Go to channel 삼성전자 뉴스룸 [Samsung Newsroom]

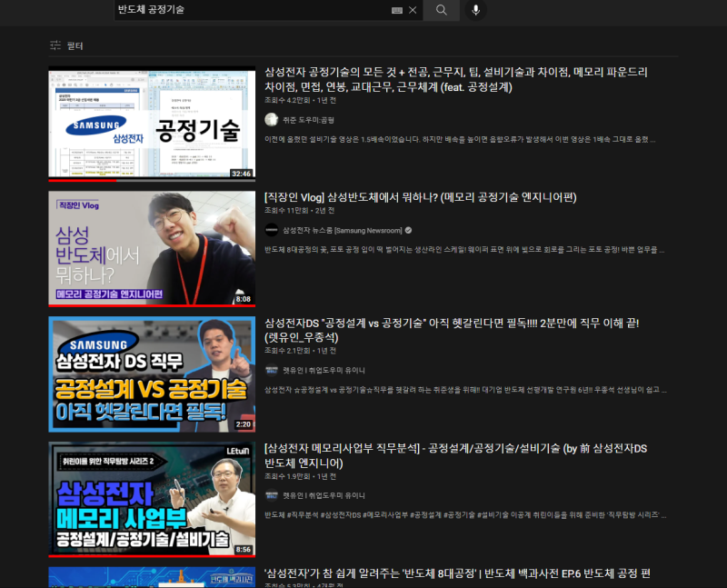(343, 231)
